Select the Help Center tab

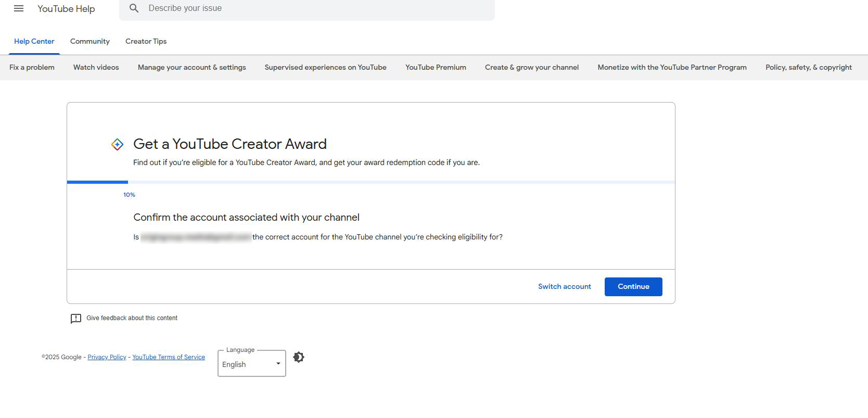coord(34,42)
